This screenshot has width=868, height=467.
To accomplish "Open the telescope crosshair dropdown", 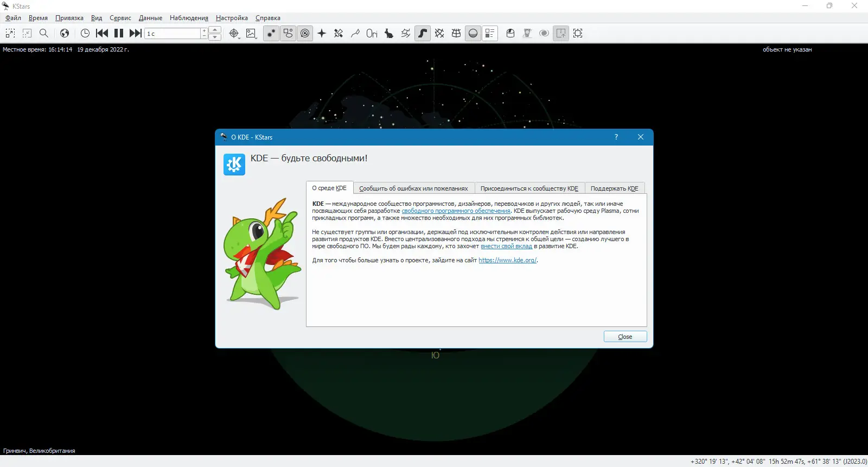I will pos(234,33).
